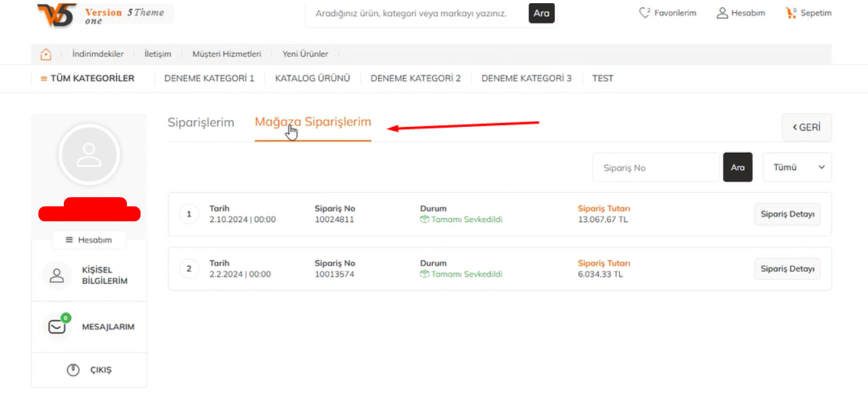The width and height of the screenshot is (868, 399).
Task: Click the green message count badge
Action: coord(66,318)
